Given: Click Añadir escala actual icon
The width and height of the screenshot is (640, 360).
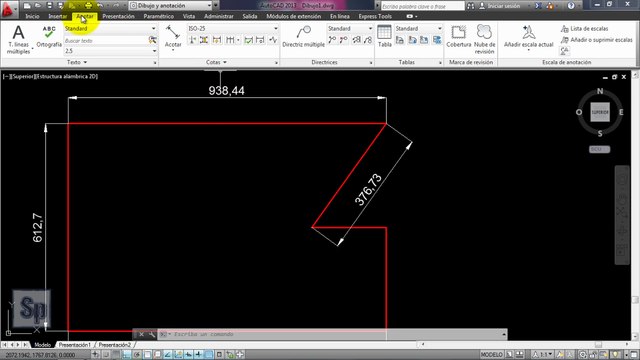Looking at the screenshot, I should [529, 37].
